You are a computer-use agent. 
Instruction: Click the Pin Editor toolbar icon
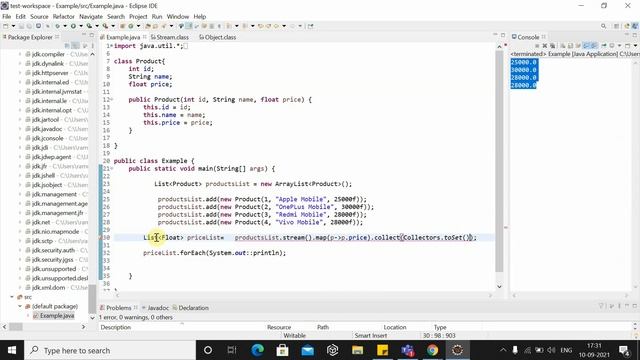(x=311, y=26)
